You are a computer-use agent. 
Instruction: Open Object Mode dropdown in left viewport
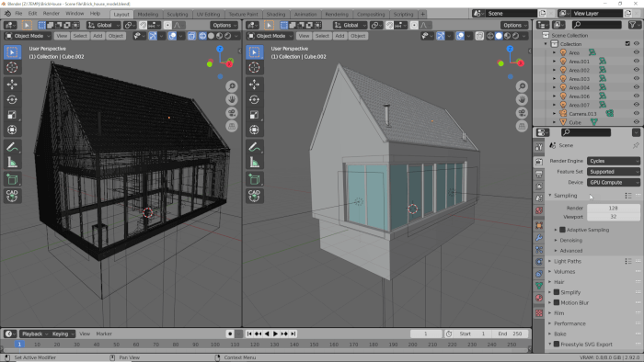click(28, 36)
